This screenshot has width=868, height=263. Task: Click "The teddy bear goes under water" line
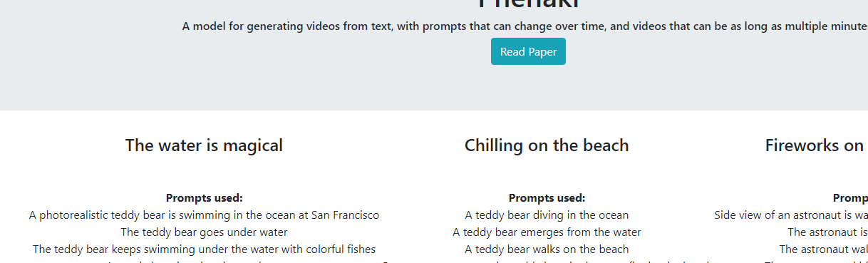click(205, 232)
